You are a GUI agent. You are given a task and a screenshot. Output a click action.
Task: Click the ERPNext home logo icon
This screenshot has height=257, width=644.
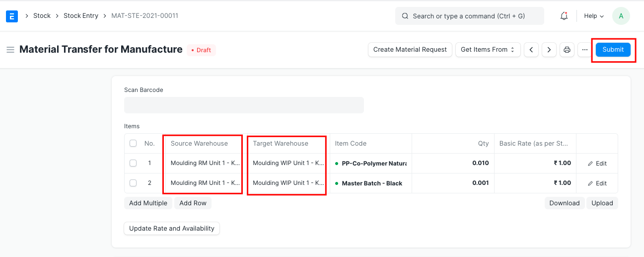click(12, 16)
